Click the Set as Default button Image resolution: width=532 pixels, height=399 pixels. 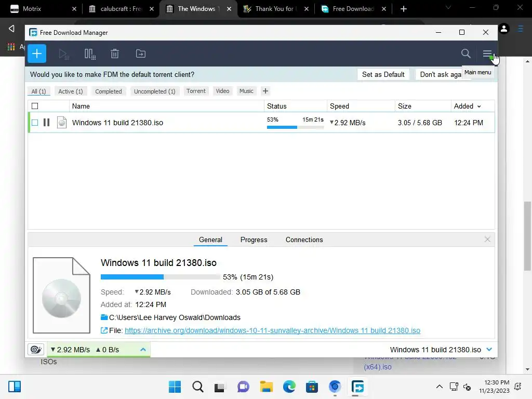[x=383, y=74]
